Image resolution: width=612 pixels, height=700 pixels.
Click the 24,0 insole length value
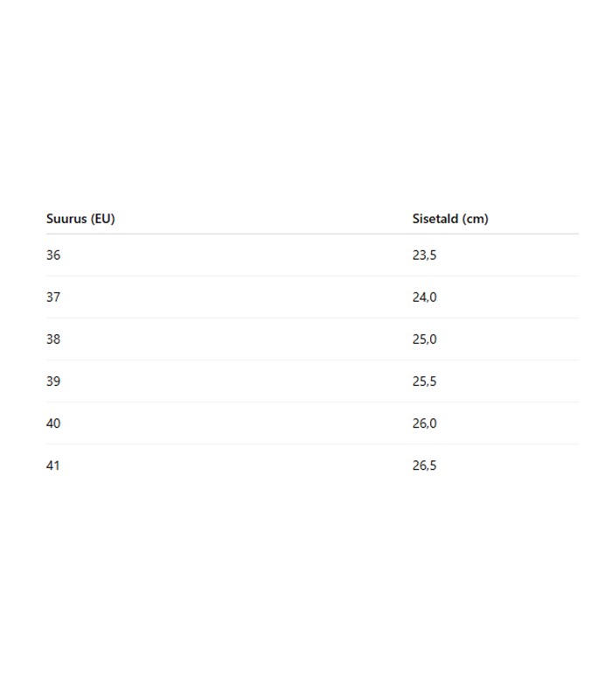[x=424, y=297]
